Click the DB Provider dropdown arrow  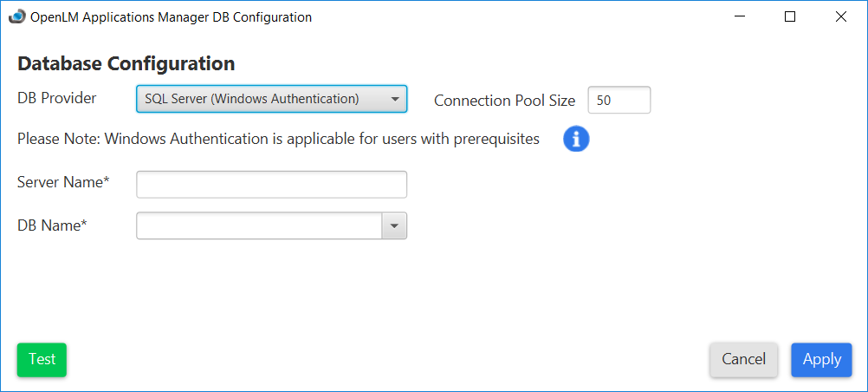pyautogui.click(x=395, y=99)
